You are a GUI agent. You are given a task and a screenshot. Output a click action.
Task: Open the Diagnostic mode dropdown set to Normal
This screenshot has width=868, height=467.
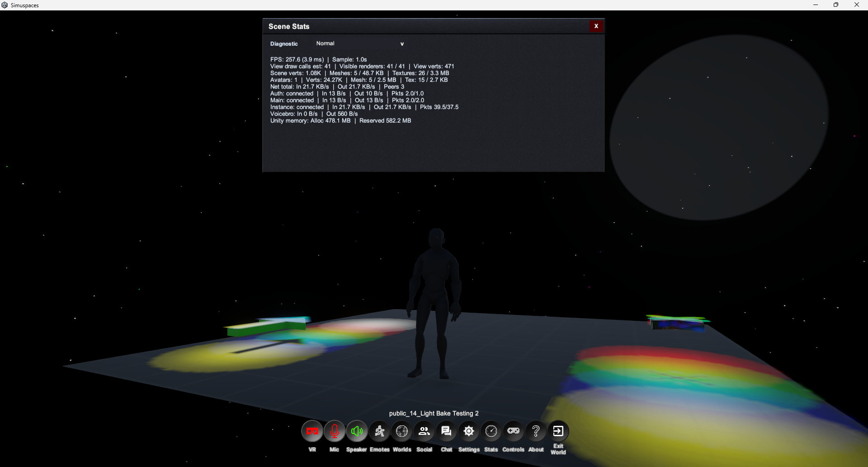(x=360, y=43)
